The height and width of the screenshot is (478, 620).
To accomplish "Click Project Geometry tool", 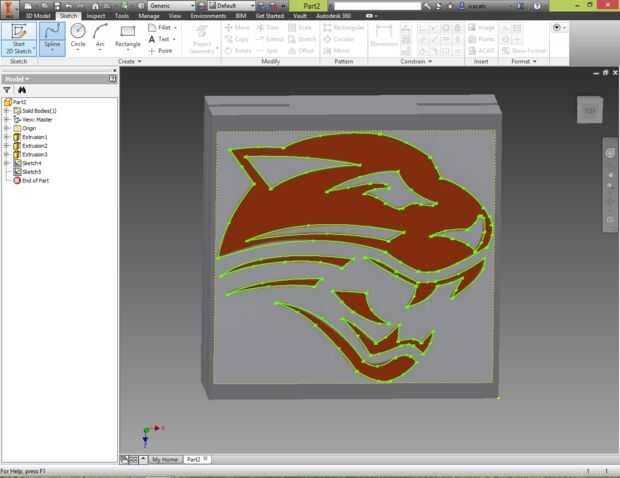I will [x=202, y=39].
